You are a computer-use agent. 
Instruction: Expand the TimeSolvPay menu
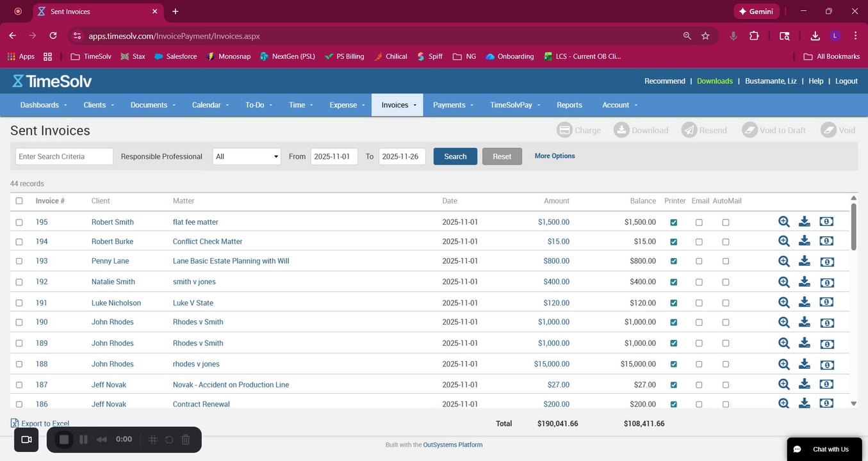pyautogui.click(x=515, y=105)
